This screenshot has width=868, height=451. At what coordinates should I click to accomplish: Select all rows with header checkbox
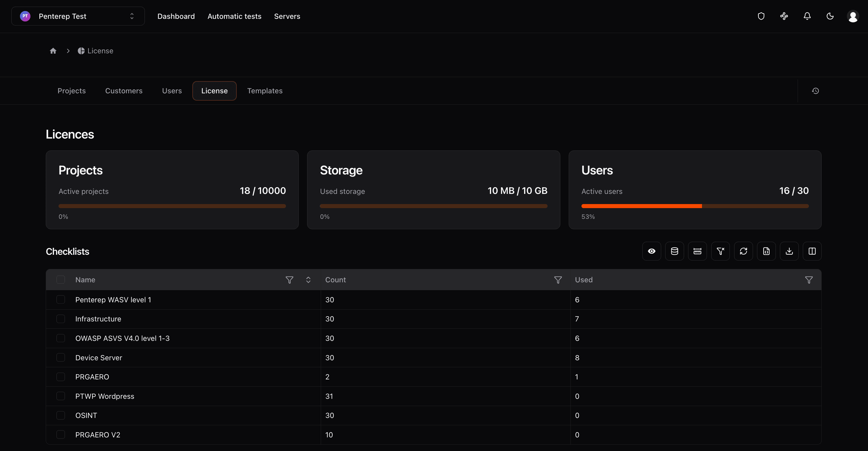click(61, 280)
